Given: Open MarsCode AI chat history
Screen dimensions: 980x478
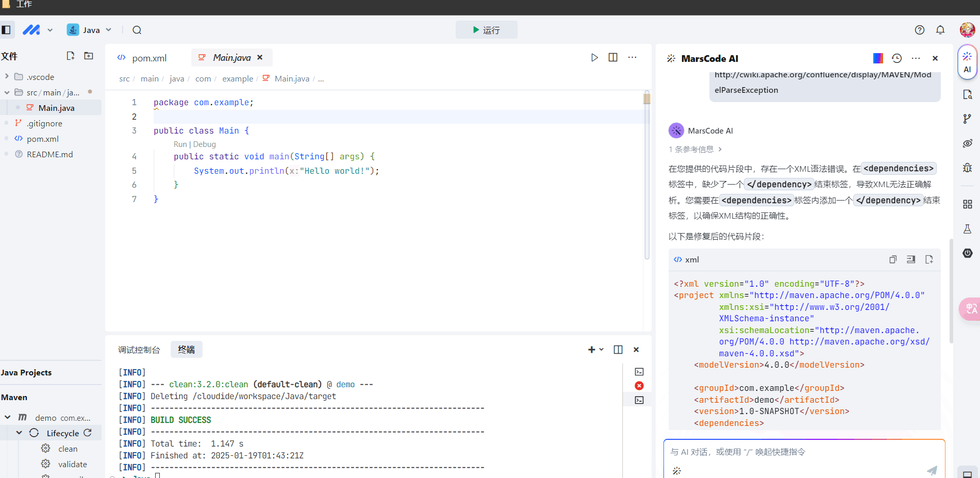Looking at the screenshot, I should (x=897, y=58).
